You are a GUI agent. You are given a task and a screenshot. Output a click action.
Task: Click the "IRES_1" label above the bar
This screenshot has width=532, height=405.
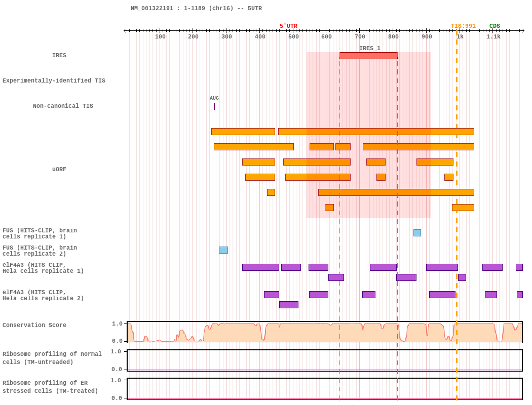(x=370, y=48)
